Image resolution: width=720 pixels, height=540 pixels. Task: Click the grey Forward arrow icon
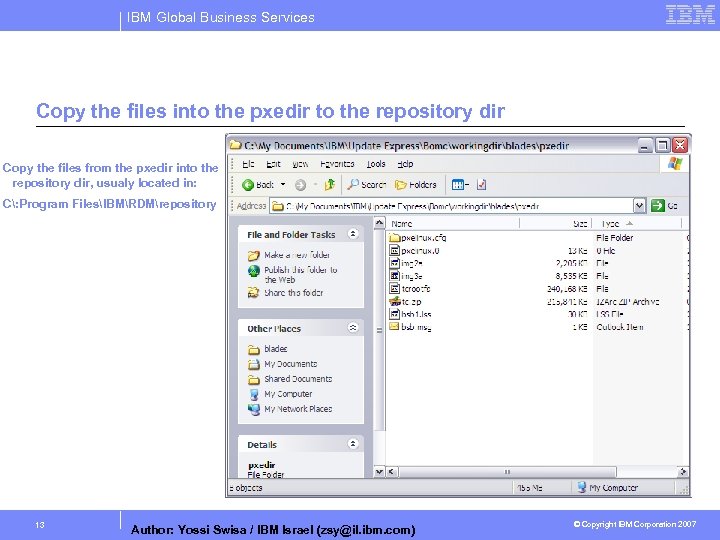[300, 185]
